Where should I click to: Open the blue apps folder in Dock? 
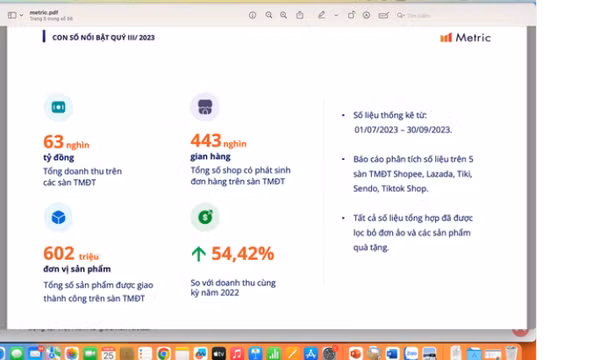474,353
